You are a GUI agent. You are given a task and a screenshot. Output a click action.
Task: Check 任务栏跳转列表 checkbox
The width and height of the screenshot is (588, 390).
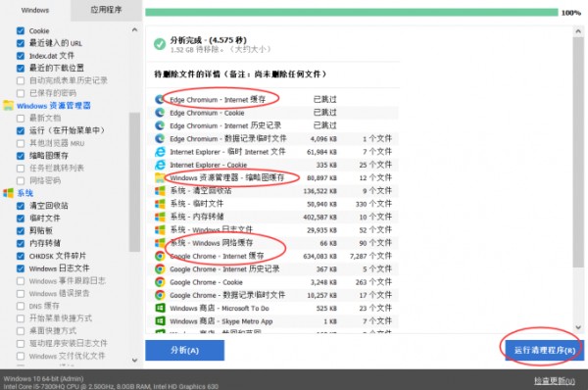coord(21,169)
